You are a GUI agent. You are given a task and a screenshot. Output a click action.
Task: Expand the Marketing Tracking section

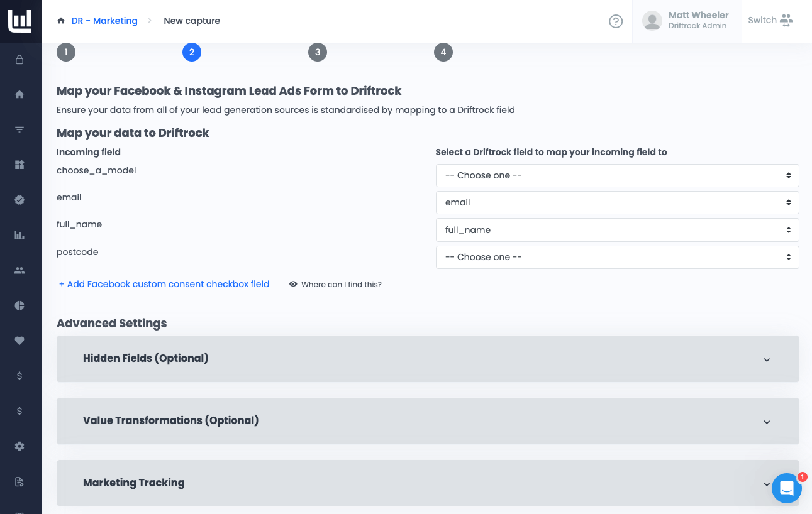point(428,483)
